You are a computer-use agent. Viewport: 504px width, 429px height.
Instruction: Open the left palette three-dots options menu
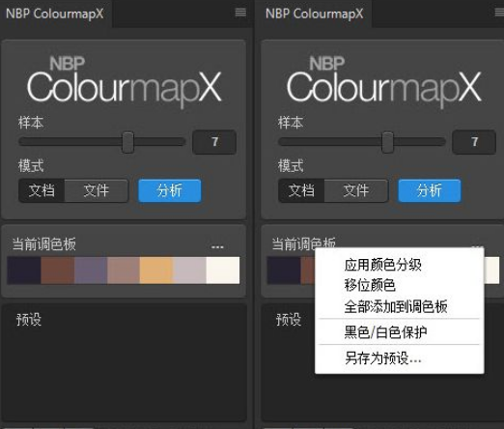(x=217, y=247)
